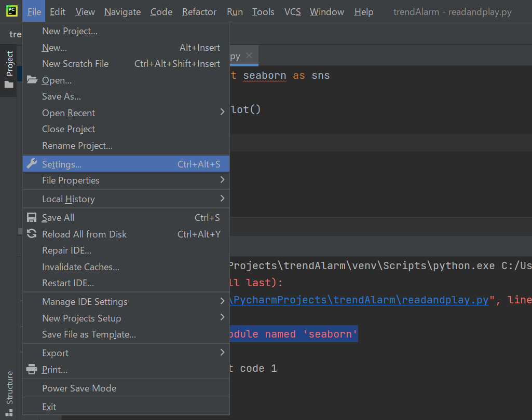Select Restart IDE...
Screen dimensions: 532x420
point(126,283)
